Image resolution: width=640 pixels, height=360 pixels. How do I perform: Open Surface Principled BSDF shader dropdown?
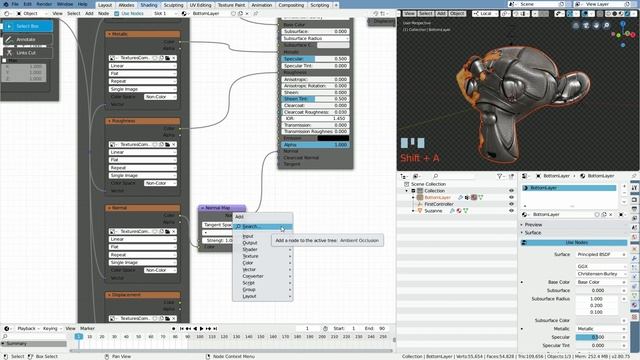[601, 254]
